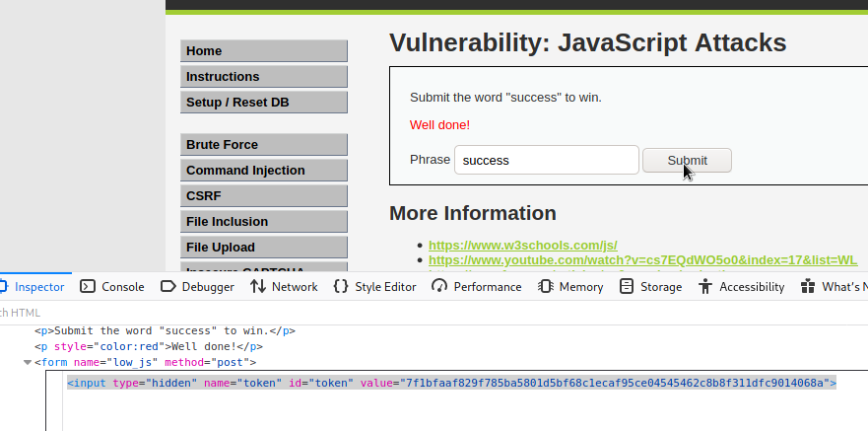Select the form name="low_js" line
868x431 pixels.
pyautogui.click(x=145, y=362)
